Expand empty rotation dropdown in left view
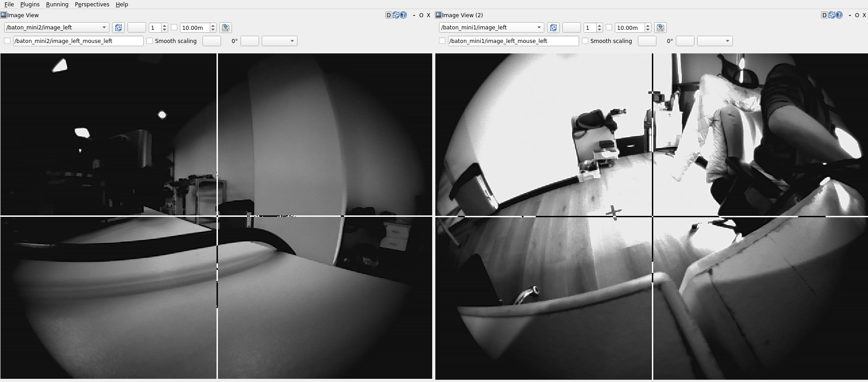Viewport: 868px width, 382px height. click(279, 41)
